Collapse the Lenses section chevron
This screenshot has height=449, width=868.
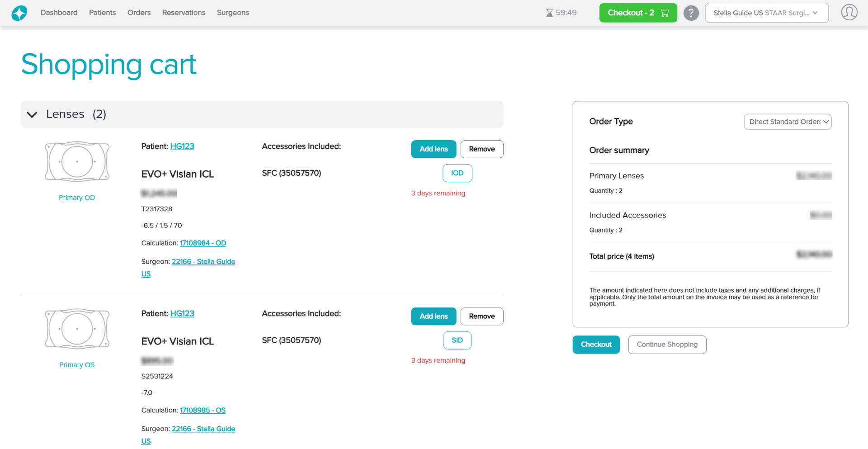click(x=32, y=114)
